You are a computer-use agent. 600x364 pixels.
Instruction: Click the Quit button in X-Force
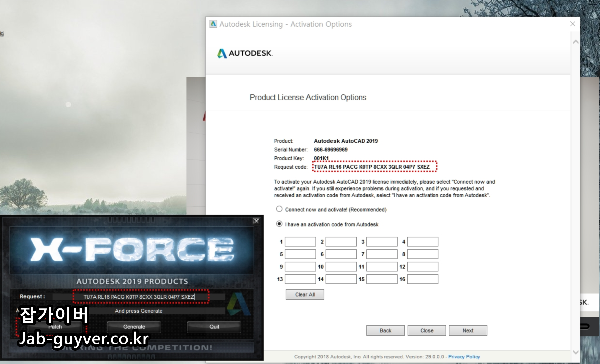(214, 327)
